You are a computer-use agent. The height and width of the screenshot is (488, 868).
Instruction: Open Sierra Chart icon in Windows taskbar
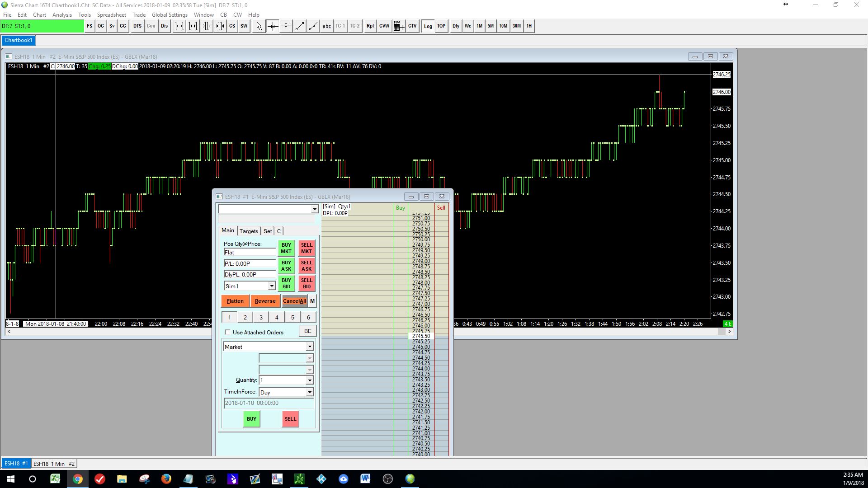pos(410,479)
